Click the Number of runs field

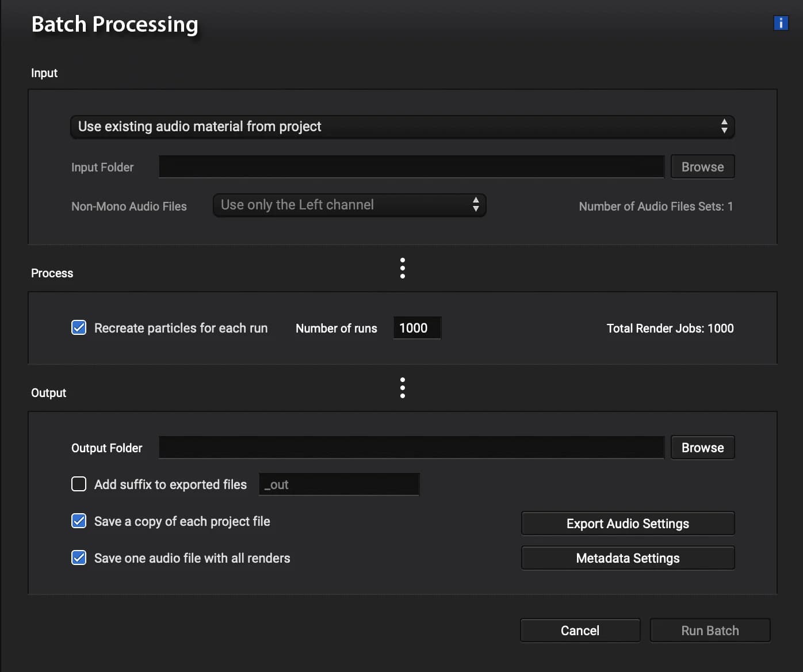[x=416, y=328]
